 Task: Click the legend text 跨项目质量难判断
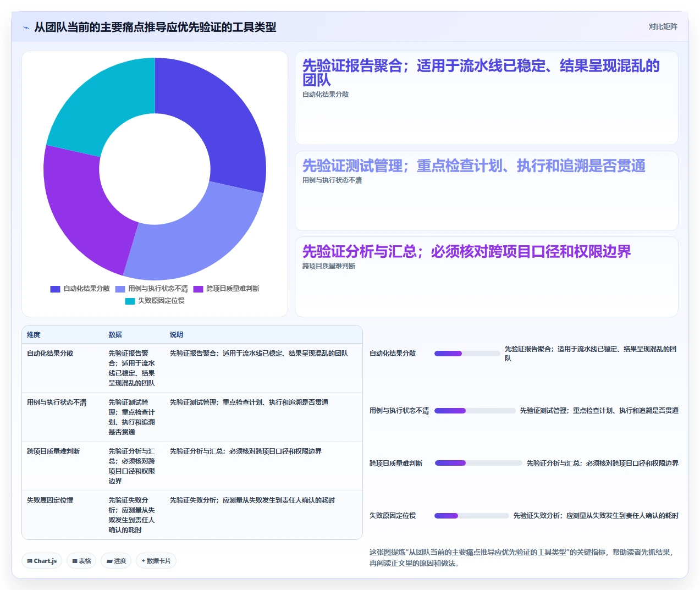click(x=233, y=289)
